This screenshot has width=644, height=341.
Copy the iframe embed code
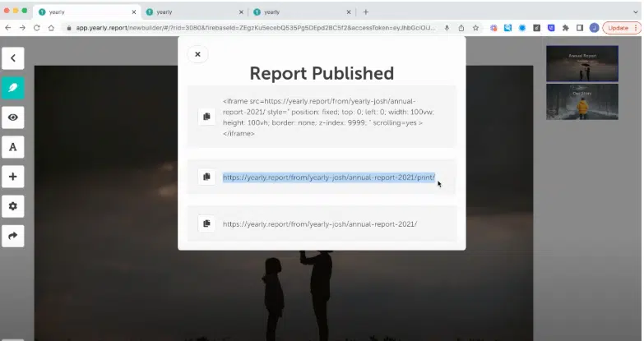coord(206,117)
